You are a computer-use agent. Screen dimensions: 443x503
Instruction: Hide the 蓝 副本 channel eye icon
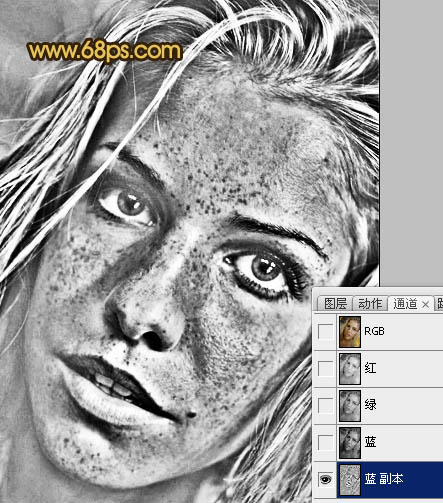point(326,479)
